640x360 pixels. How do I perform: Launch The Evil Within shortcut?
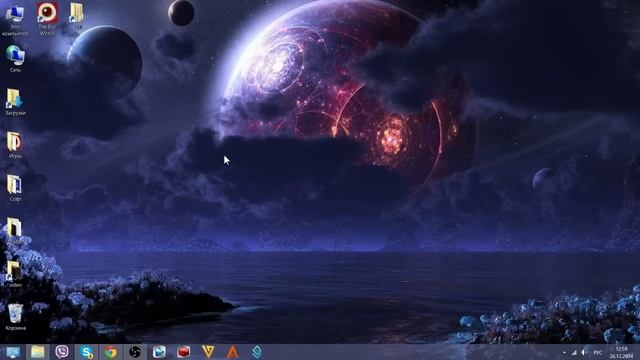pos(47,19)
